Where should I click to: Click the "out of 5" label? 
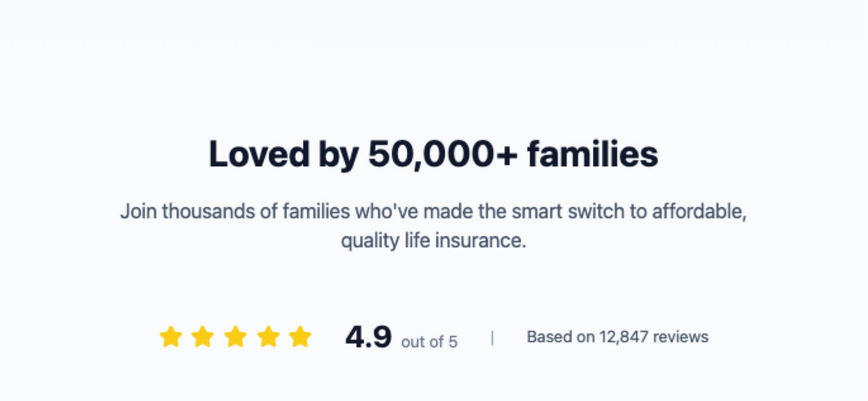(x=429, y=342)
